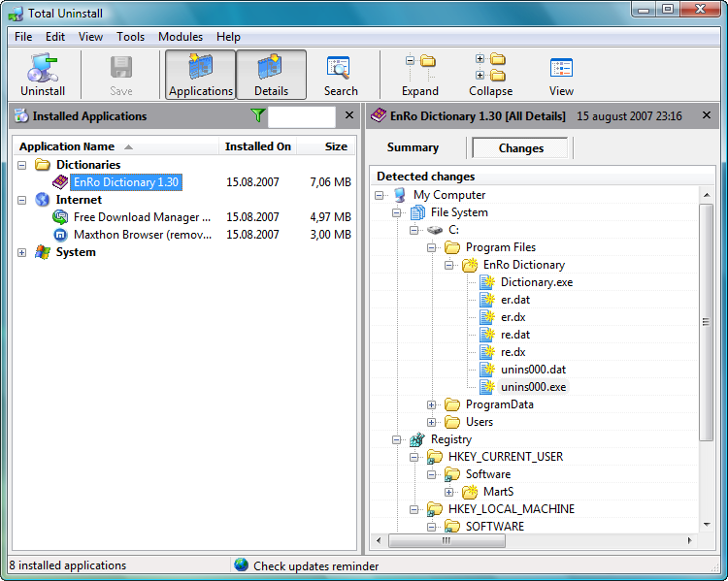Switch to the Changes tab
Viewport: 728px width, 581px height.
521,148
